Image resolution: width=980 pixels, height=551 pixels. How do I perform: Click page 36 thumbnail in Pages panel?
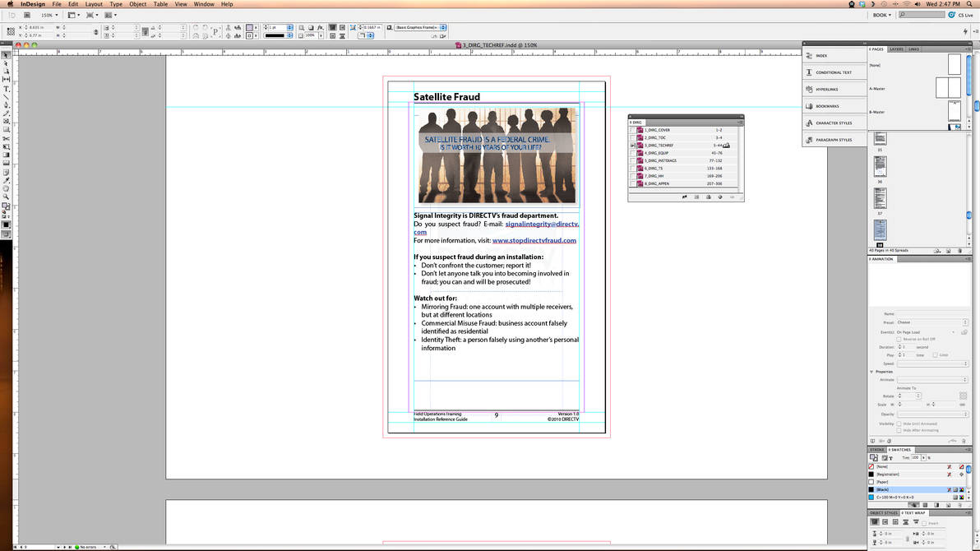(x=880, y=166)
